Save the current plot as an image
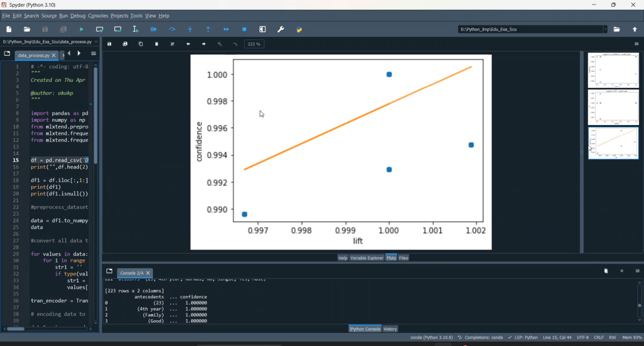The image size is (644, 346). [x=109, y=44]
